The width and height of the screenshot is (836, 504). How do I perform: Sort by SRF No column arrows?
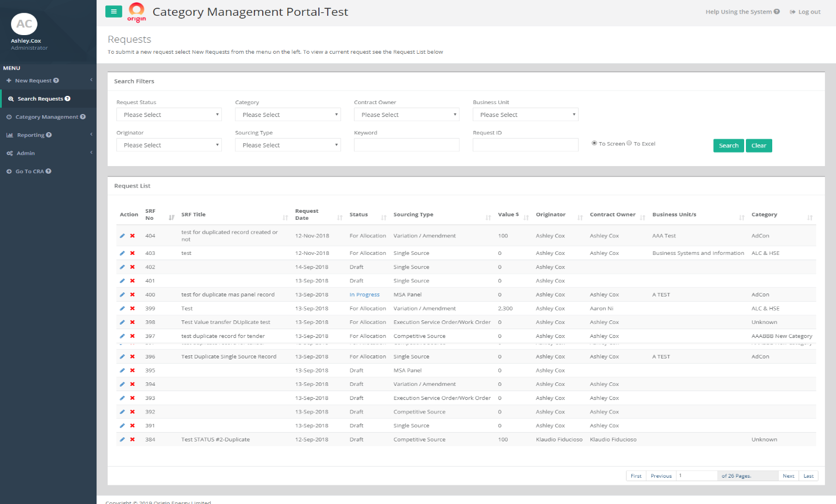click(x=171, y=218)
